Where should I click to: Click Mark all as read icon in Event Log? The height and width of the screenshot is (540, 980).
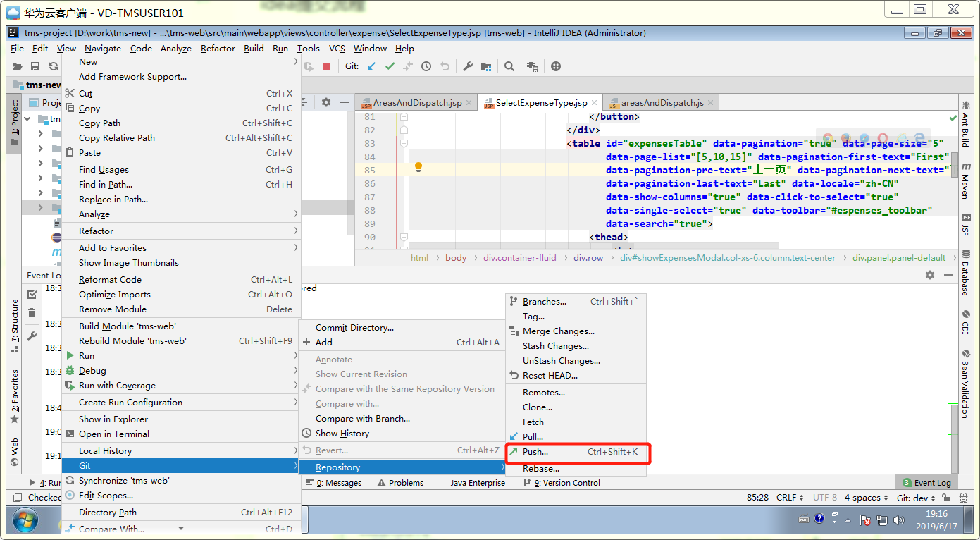(x=32, y=295)
